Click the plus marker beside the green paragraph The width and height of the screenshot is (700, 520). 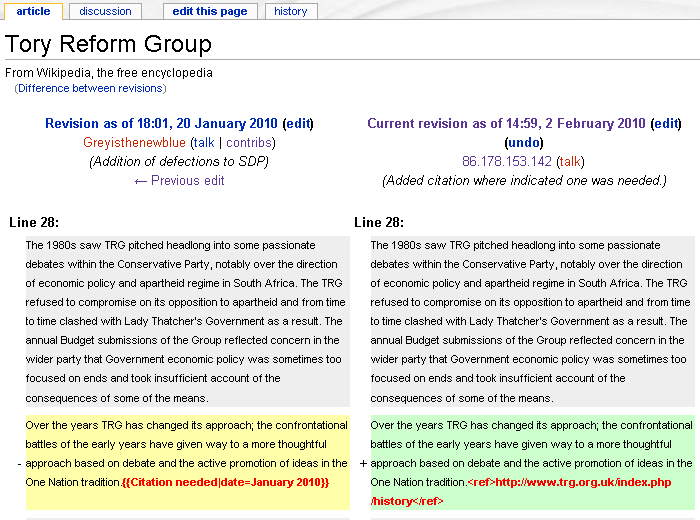point(362,464)
